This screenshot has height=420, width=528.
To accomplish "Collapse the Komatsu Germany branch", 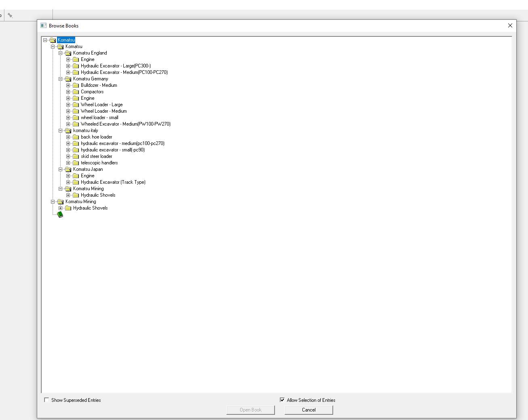I will [61, 79].
